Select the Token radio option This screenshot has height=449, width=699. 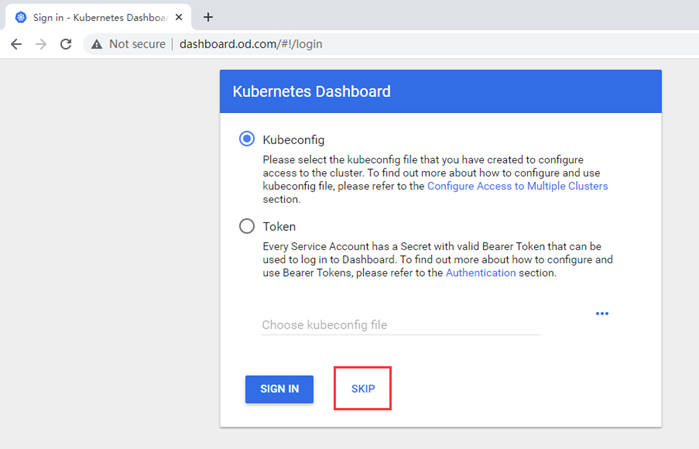tap(247, 226)
